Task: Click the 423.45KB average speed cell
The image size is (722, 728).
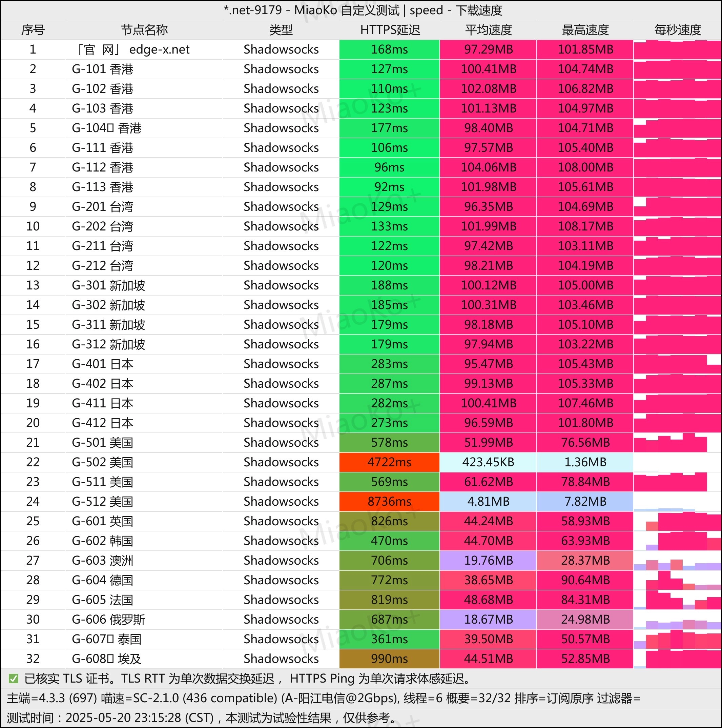Action: [x=488, y=462]
